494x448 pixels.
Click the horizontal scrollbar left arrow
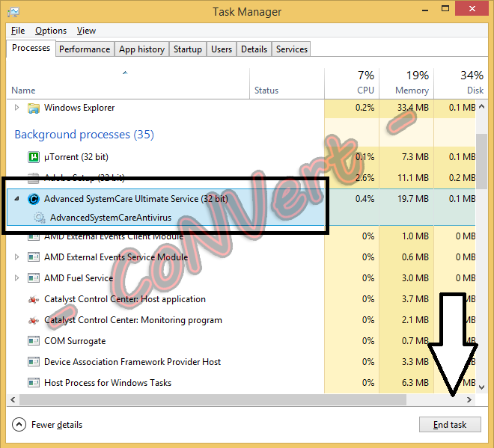(13, 400)
